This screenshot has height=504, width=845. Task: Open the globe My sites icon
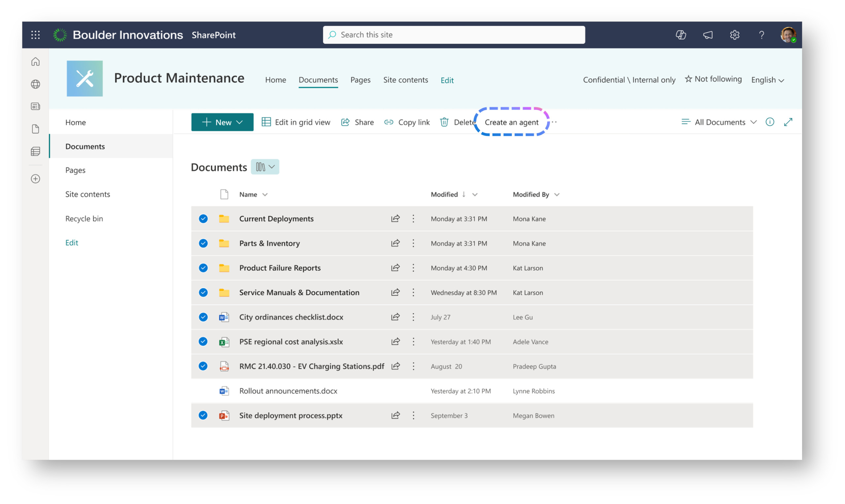click(35, 84)
